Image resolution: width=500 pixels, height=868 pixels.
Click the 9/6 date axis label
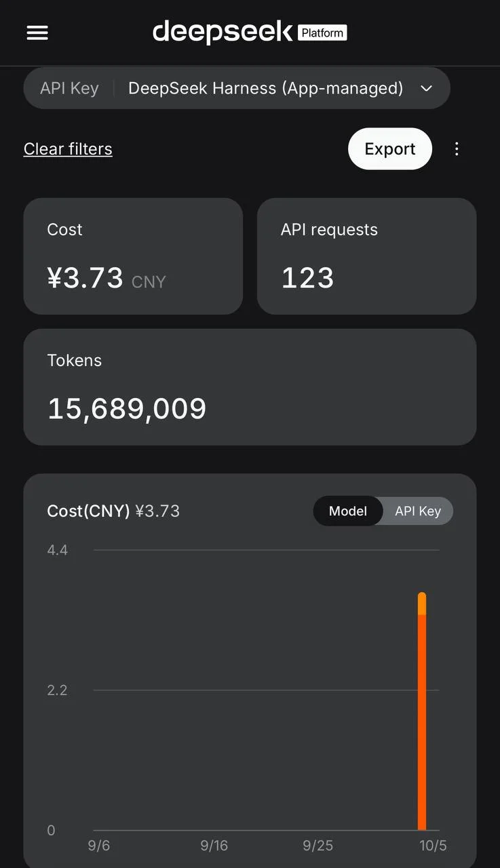click(98, 846)
